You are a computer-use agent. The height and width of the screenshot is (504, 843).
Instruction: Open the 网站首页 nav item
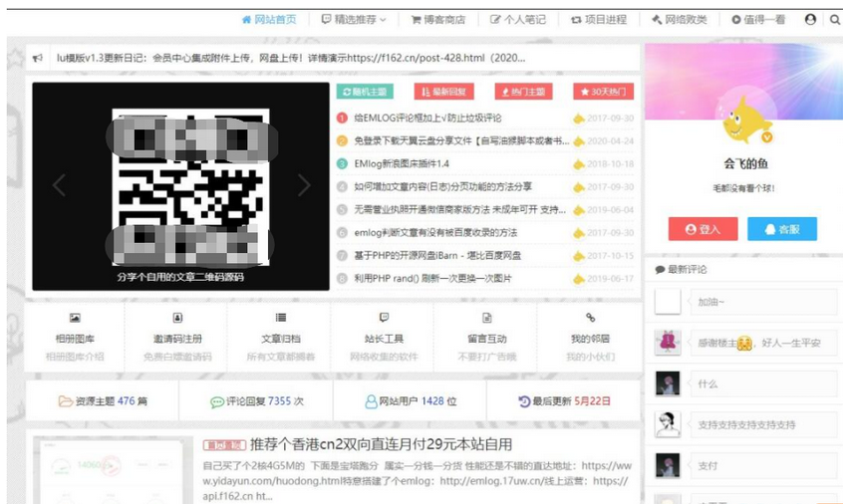[269, 19]
